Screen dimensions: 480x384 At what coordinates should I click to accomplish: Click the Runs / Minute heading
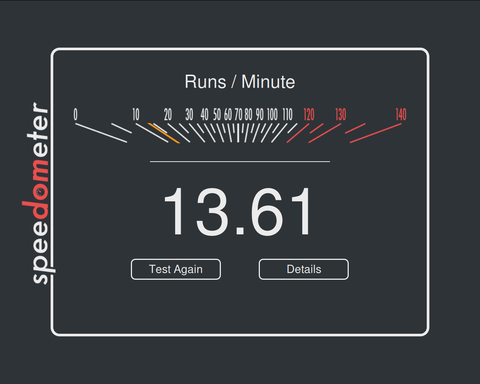tap(240, 82)
